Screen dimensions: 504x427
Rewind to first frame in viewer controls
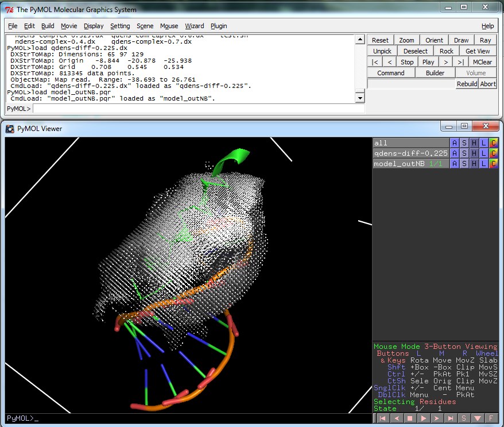pyautogui.click(x=382, y=418)
